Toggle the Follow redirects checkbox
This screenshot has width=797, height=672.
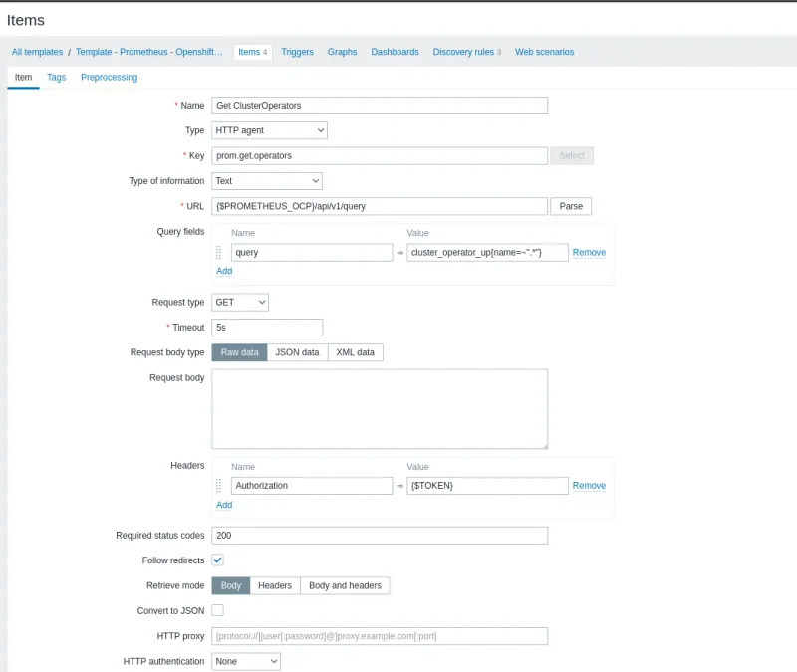[218, 560]
